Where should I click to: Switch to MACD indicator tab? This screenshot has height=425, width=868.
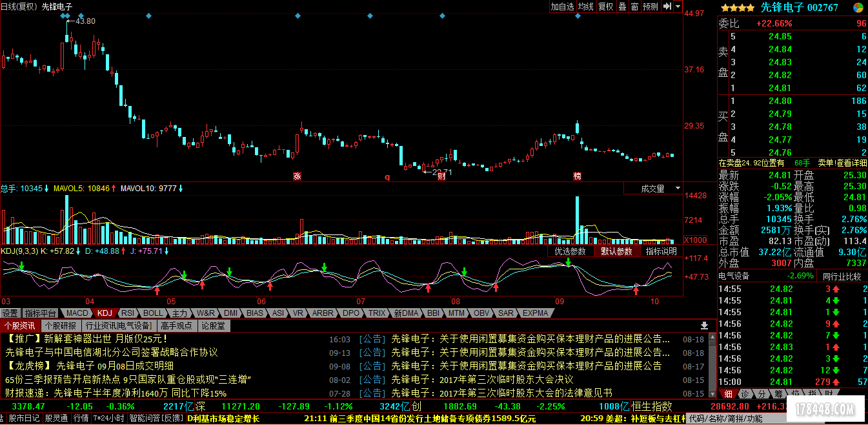coord(77,313)
